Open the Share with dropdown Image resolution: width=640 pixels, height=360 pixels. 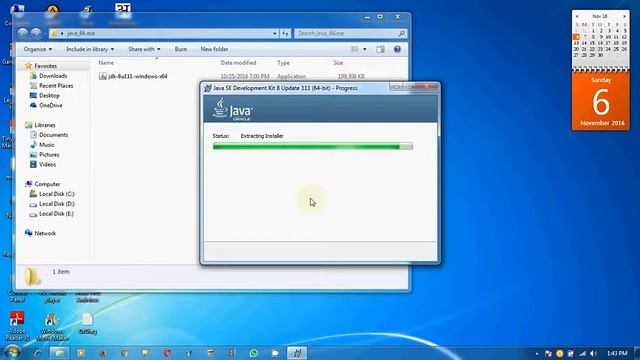pos(144,49)
